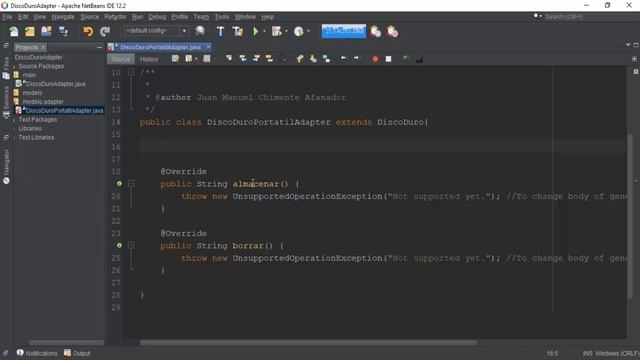Open the Navigate menu

63,17
